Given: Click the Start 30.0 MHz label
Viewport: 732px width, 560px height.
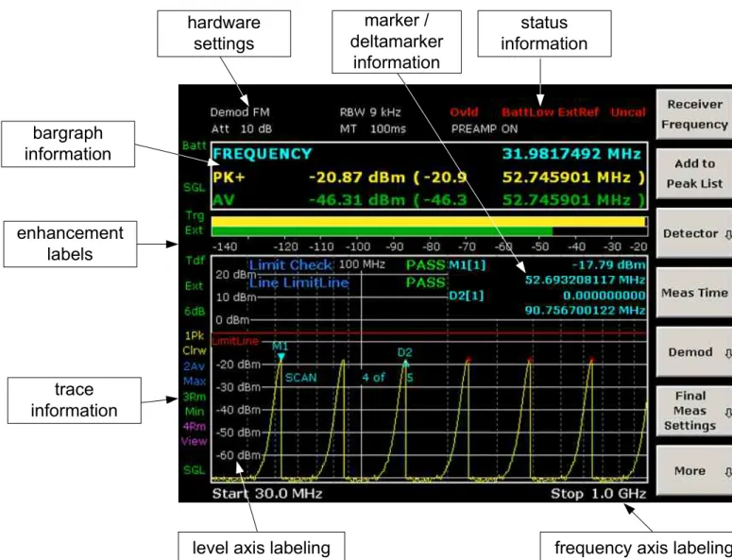Looking at the screenshot, I should 267,494.
